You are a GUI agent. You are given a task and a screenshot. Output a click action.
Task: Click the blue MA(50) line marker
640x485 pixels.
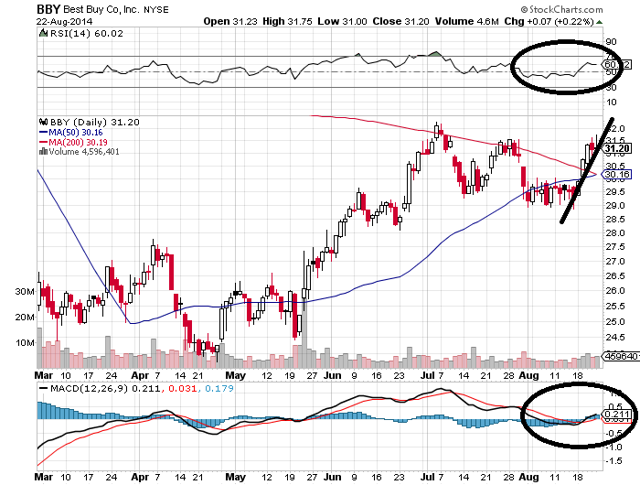43,132
